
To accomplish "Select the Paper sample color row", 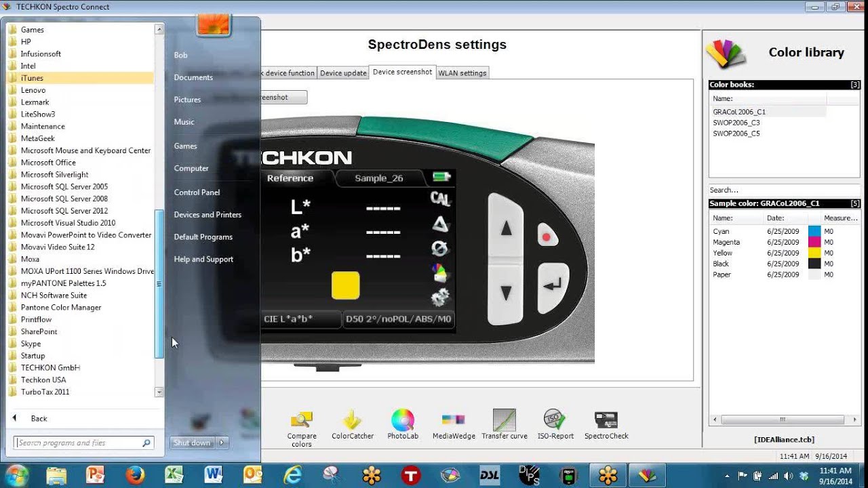I will coord(785,274).
